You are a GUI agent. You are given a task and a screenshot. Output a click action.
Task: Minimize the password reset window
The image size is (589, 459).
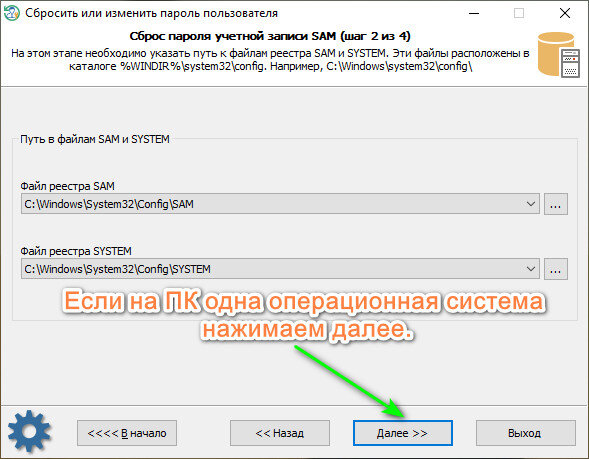coord(474,13)
